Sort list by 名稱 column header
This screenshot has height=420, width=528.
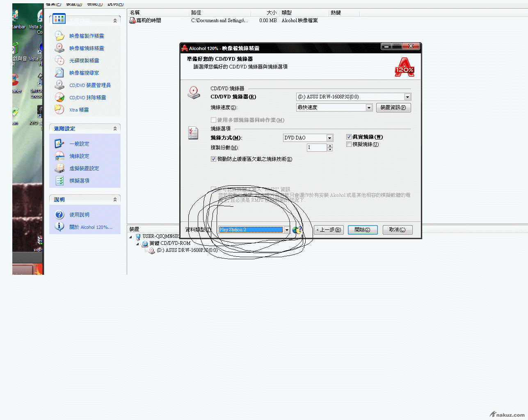158,13
